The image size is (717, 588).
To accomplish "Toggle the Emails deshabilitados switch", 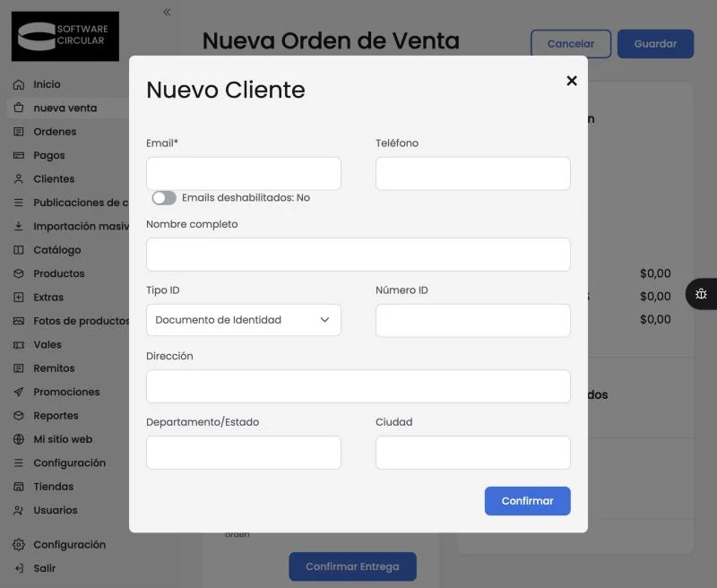I will click(x=164, y=198).
